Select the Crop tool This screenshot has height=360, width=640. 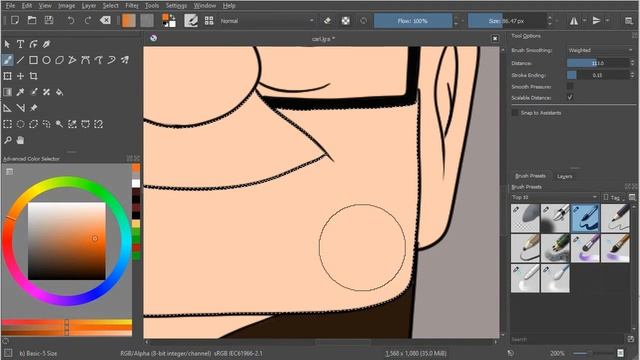click(x=33, y=76)
